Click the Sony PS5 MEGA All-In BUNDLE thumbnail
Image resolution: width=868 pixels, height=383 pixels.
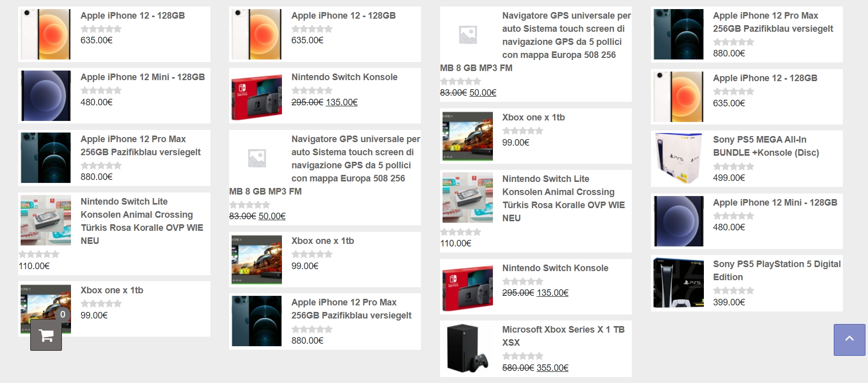pyautogui.click(x=678, y=158)
